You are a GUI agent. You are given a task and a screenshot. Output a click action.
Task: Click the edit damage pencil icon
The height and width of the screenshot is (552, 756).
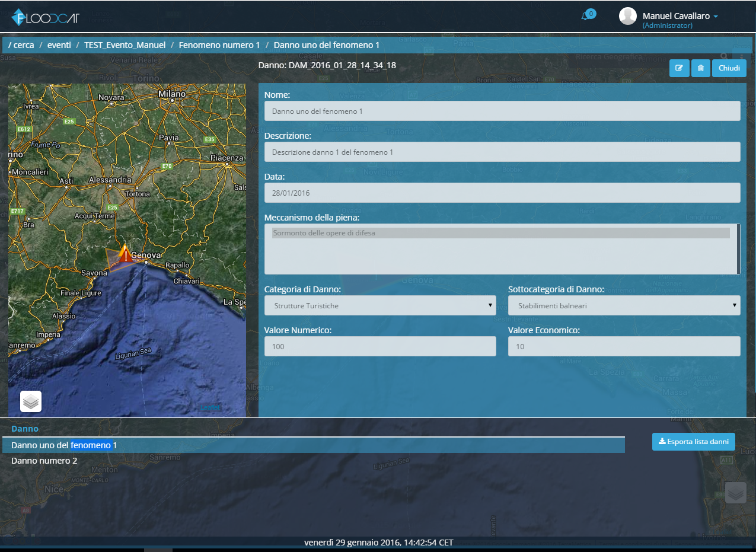[679, 68]
